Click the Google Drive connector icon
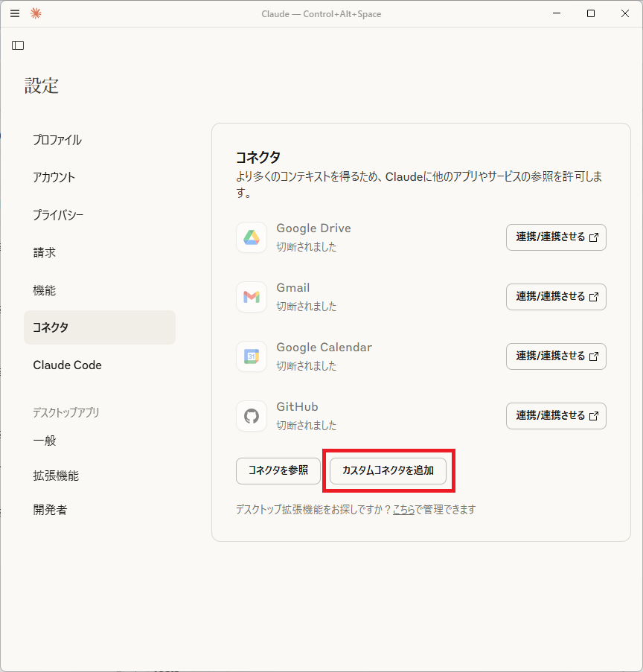Image resolution: width=643 pixels, height=672 pixels. (252, 237)
